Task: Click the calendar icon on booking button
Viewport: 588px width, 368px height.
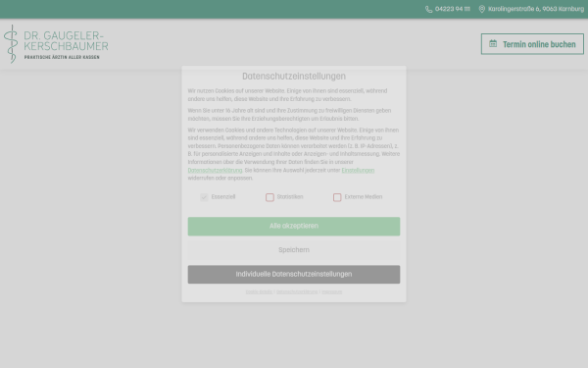Action: [x=493, y=44]
